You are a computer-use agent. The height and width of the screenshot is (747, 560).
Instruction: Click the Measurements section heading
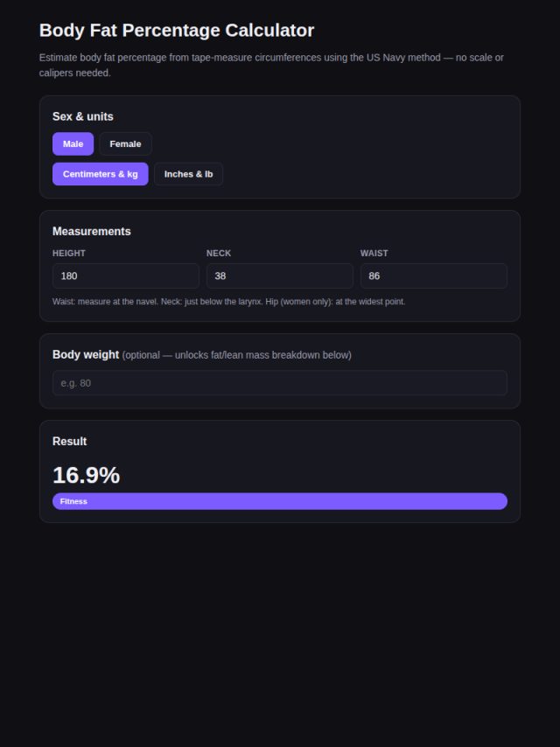(x=92, y=232)
